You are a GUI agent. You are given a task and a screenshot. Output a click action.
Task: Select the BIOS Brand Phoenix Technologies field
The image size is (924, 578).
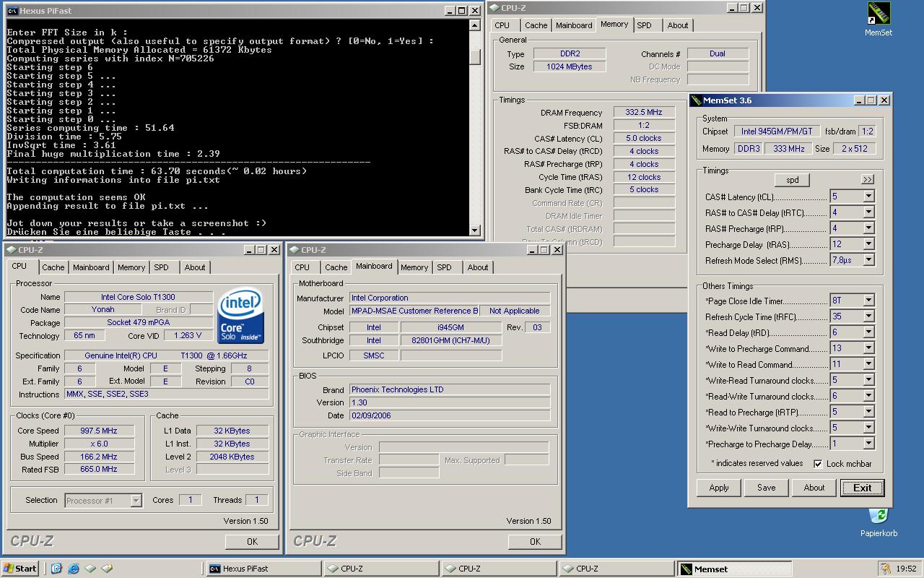[450, 389]
